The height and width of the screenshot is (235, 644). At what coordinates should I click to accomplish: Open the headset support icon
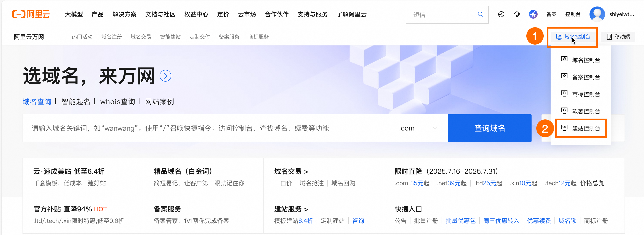coord(517,14)
